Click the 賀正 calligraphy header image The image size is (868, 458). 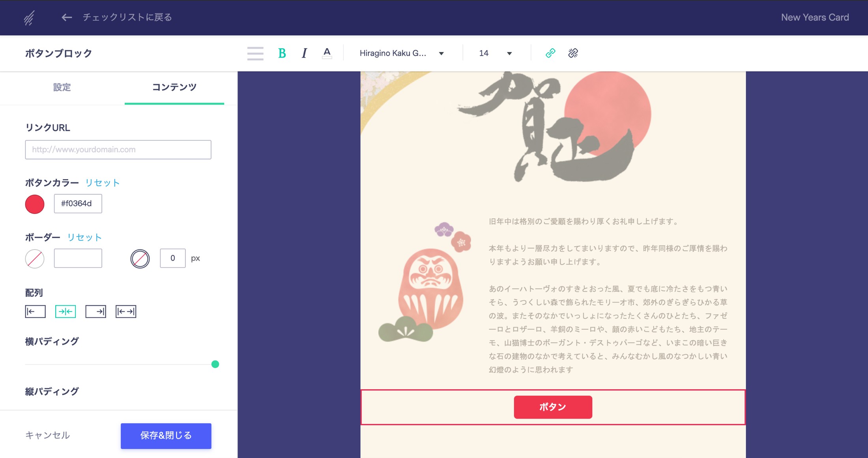552,126
